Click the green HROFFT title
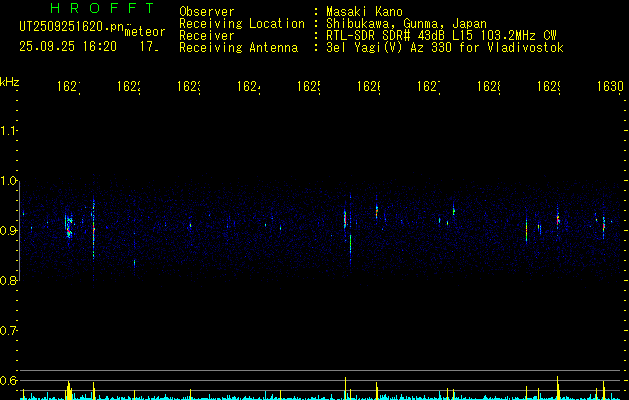 click(103, 8)
